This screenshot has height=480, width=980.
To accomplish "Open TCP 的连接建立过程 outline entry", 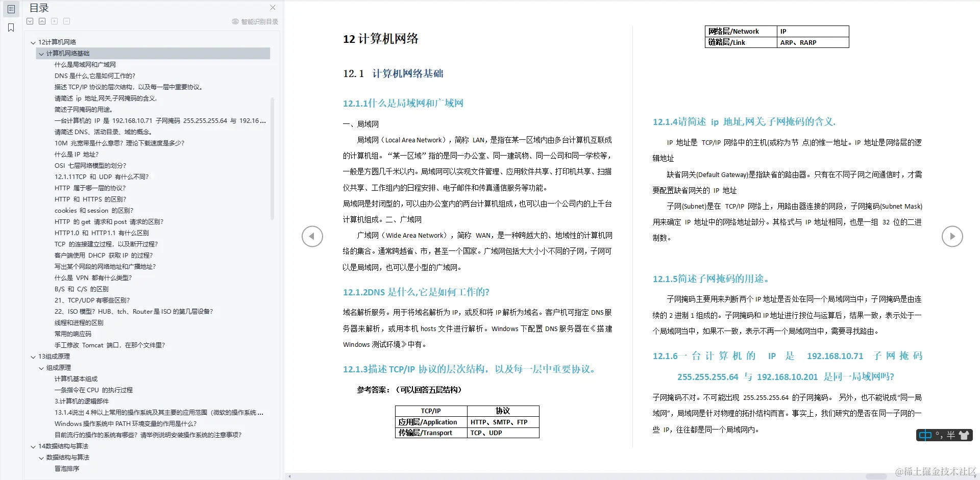I will click(106, 244).
